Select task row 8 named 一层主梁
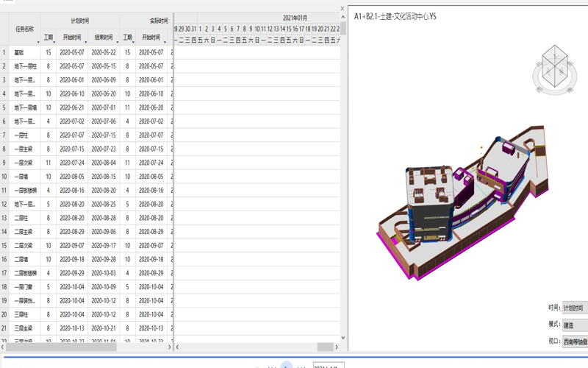This screenshot has height=368, width=588. coord(24,149)
